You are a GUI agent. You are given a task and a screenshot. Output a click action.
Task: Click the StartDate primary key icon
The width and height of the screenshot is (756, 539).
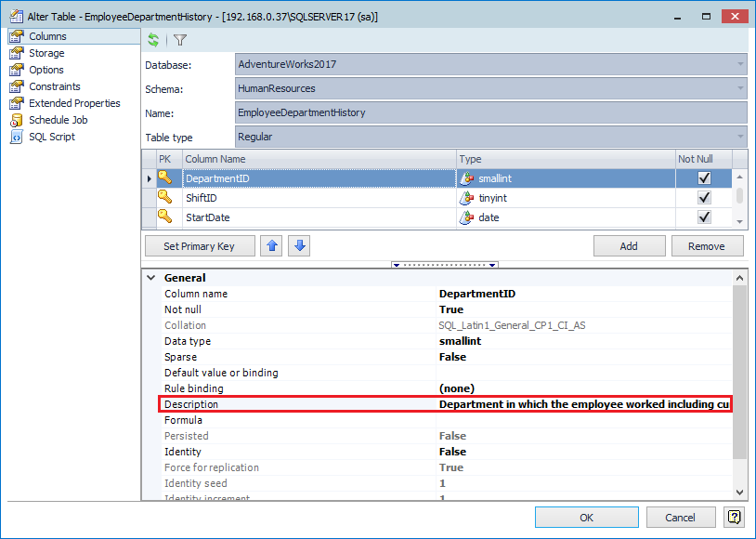point(164,217)
